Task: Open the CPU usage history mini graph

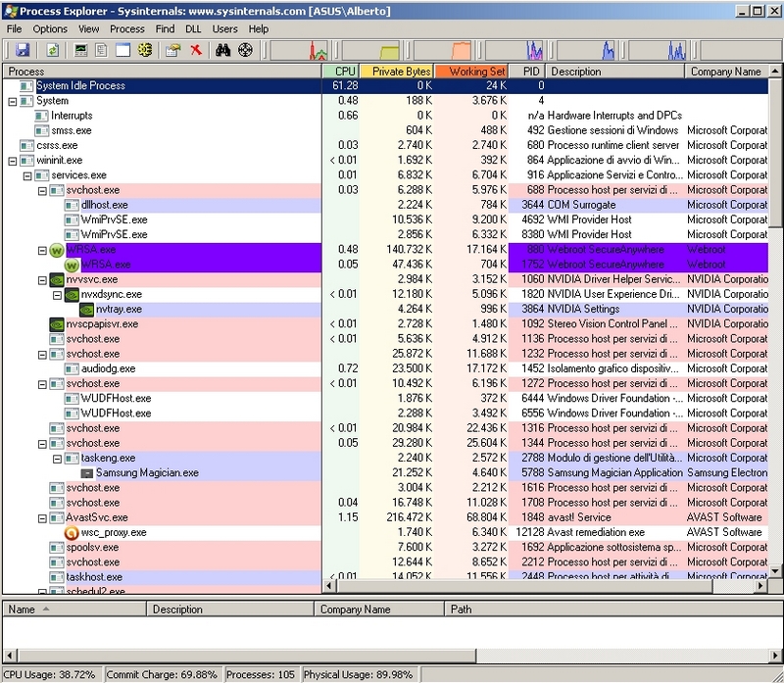Action: point(299,51)
